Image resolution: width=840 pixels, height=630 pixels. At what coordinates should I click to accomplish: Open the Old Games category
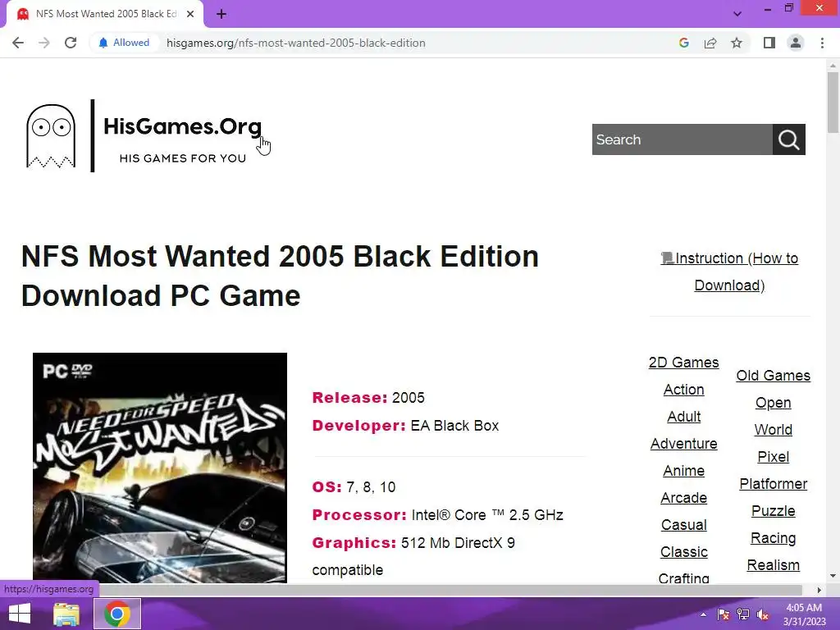tap(773, 376)
